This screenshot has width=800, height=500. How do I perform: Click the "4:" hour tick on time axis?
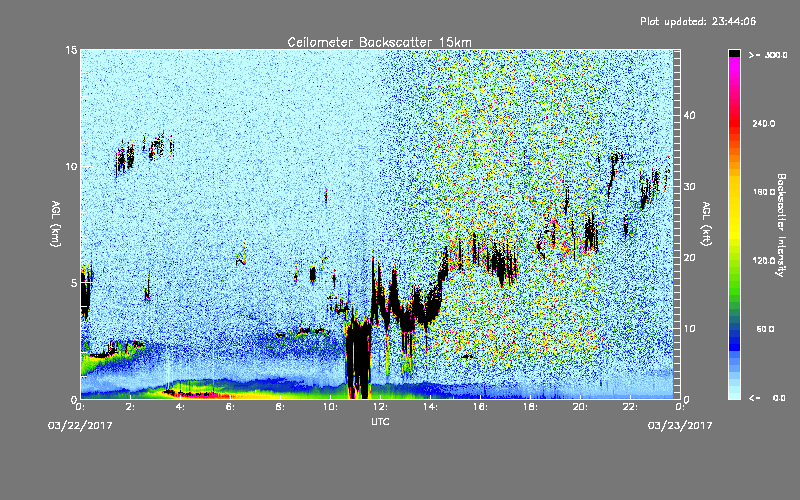180,407
